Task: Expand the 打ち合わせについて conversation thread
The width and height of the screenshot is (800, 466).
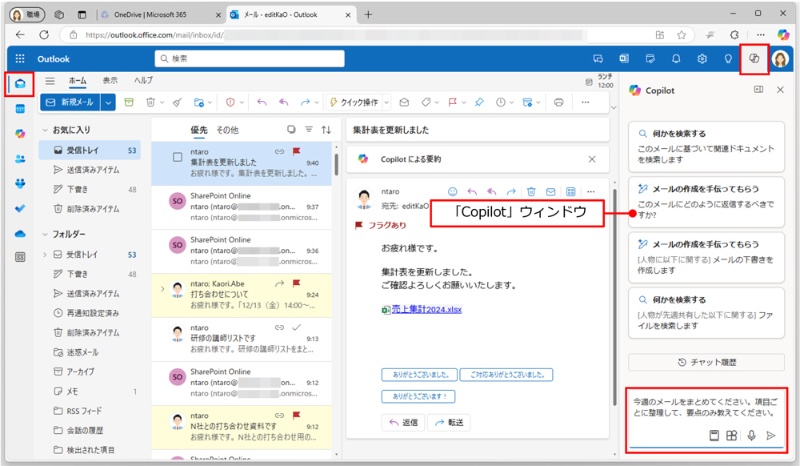Action: [162, 289]
